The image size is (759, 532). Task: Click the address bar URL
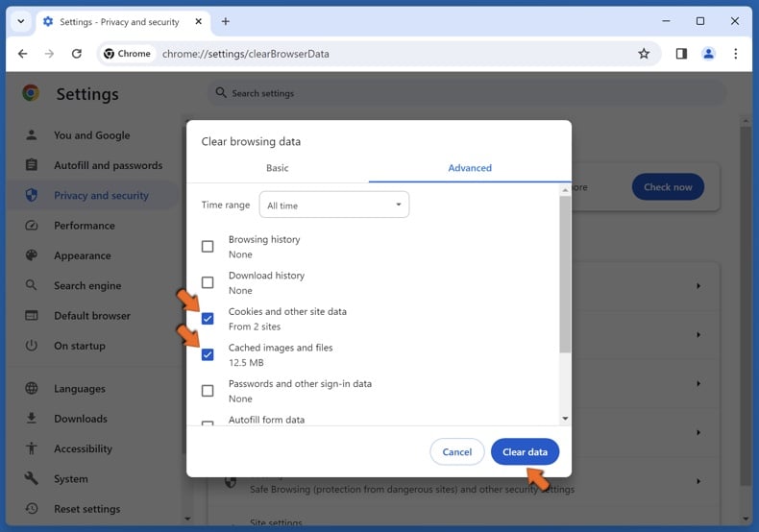(x=246, y=54)
